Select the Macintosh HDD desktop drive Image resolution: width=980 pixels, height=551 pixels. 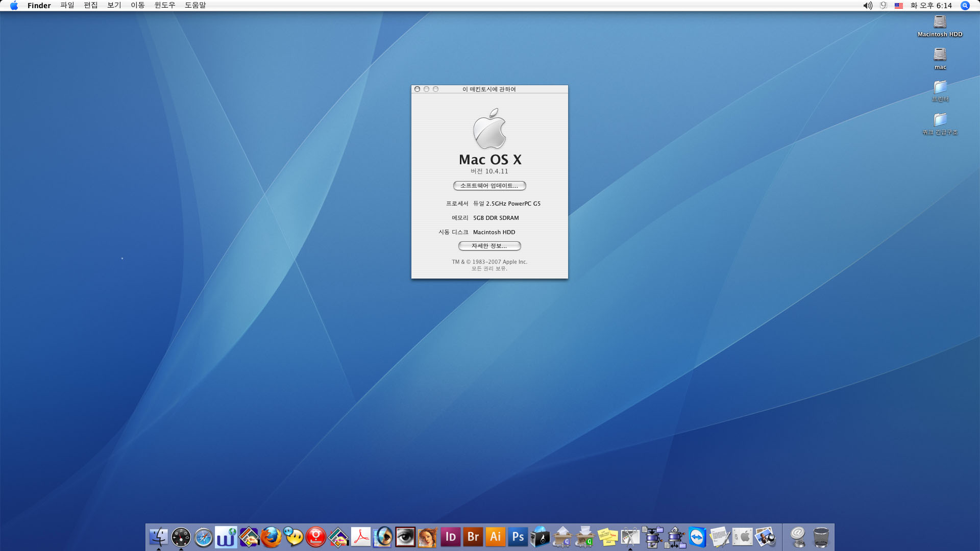pyautogui.click(x=940, y=23)
